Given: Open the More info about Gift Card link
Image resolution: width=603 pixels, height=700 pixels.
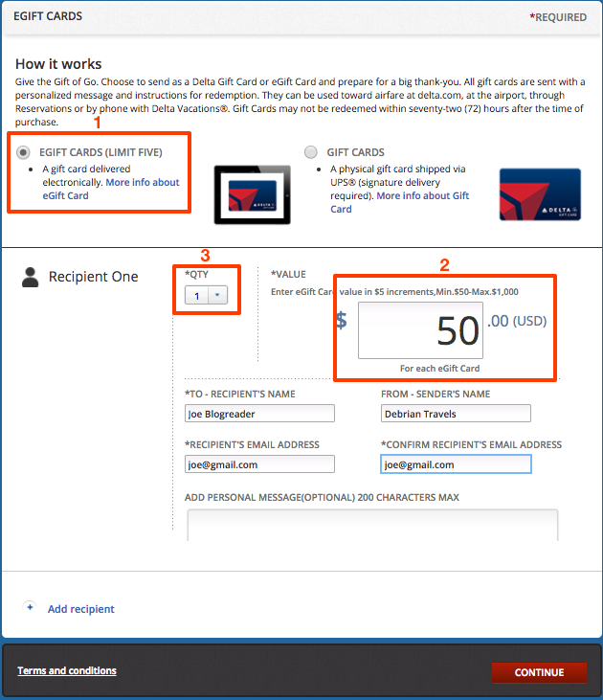Looking at the screenshot, I should (x=399, y=202).
